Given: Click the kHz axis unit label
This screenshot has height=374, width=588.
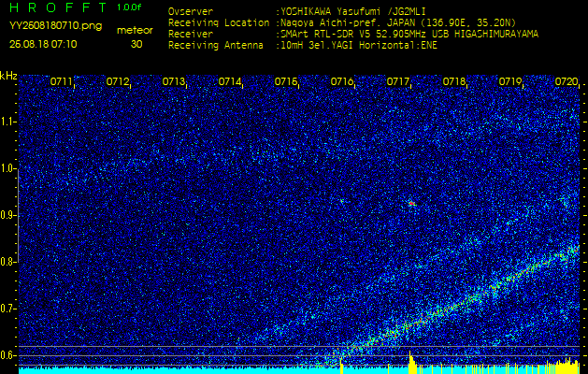Looking at the screenshot, I should (x=8, y=76).
